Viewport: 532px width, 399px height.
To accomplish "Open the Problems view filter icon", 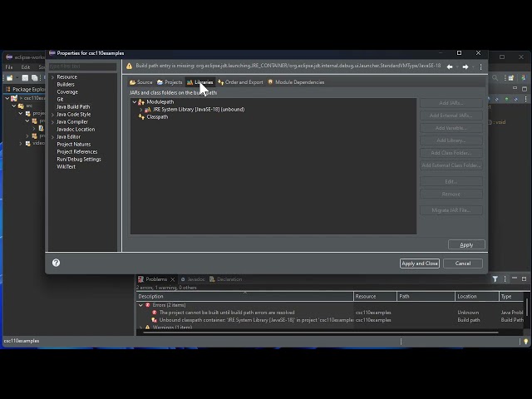I will [x=495, y=279].
